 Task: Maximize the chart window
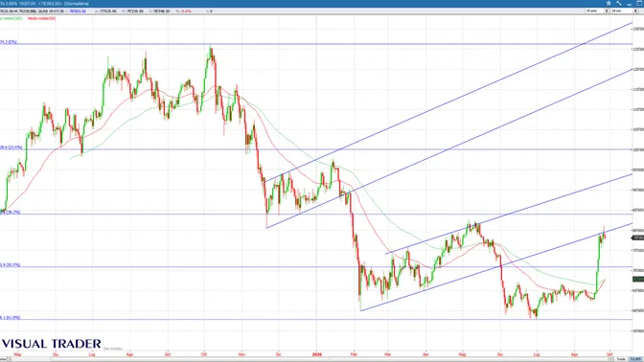[639, 3]
